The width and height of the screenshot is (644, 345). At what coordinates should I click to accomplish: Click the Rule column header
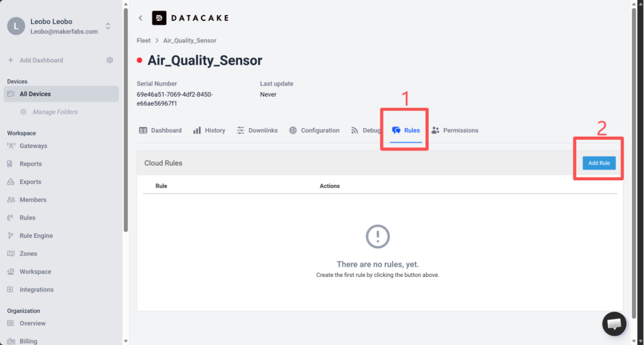161,186
